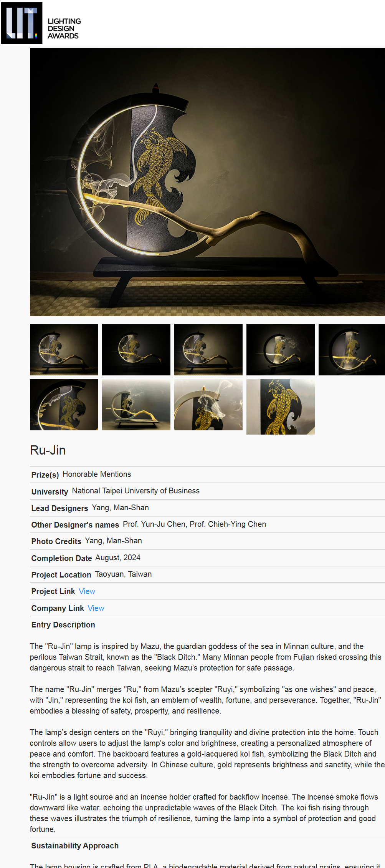Click the Entry Description heading
Viewport: 385px width, 868px height.
(63, 625)
